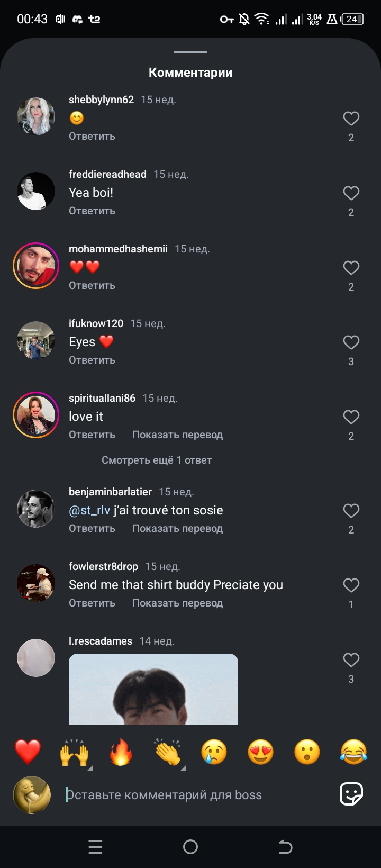Show translation for the "love it" comment
This screenshot has width=381, height=868.
click(177, 435)
